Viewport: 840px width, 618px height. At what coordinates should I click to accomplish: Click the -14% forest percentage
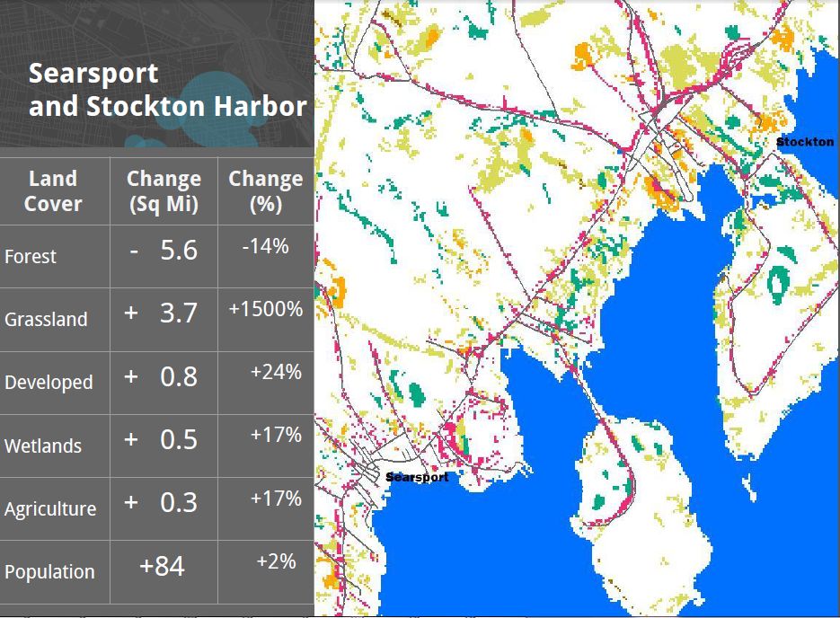[266, 246]
